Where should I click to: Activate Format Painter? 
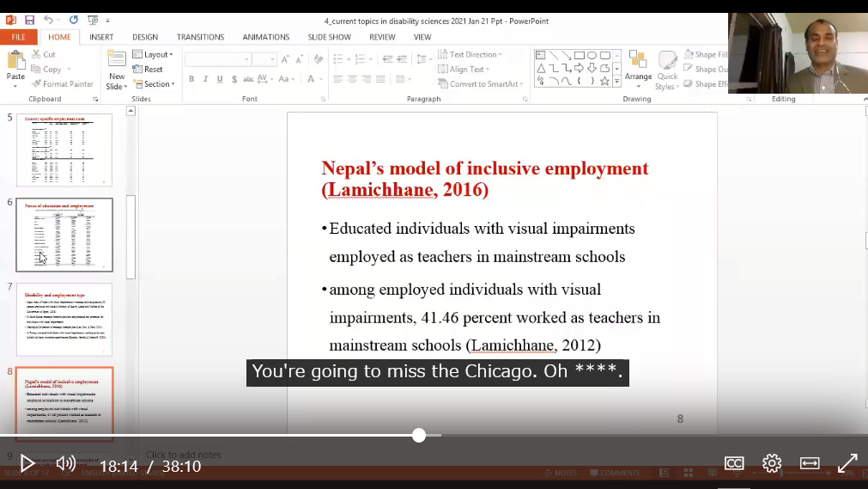(63, 83)
